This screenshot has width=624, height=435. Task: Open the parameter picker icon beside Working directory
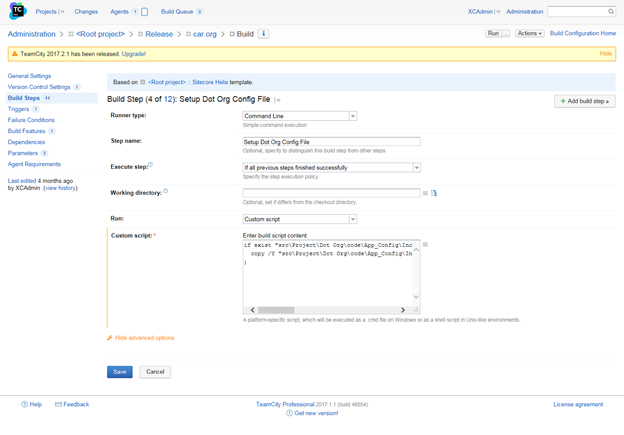click(x=425, y=193)
